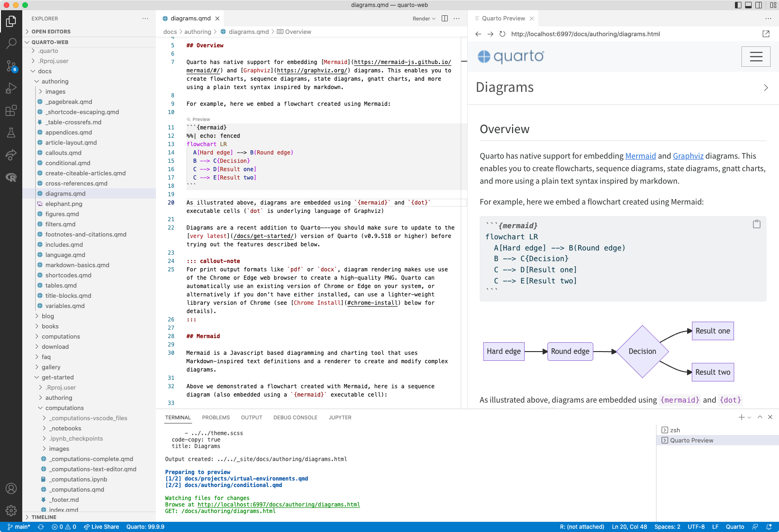This screenshot has width=779, height=532.
Task: Reload the Quarto Preview page
Action: pos(502,34)
